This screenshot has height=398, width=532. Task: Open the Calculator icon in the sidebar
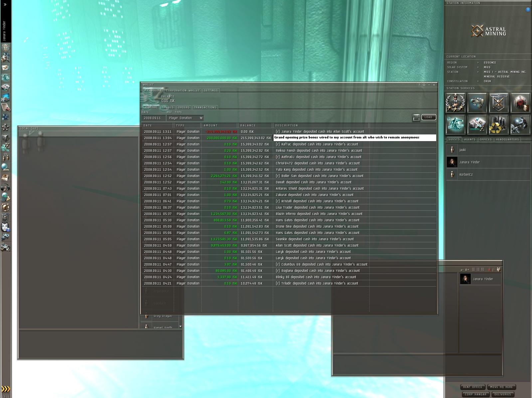coord(5,197)
